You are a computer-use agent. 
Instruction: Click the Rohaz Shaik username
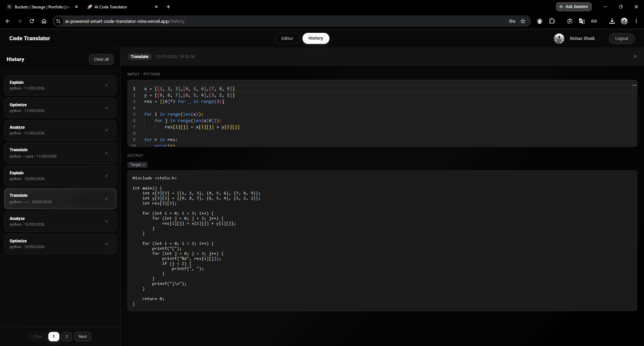582,39
